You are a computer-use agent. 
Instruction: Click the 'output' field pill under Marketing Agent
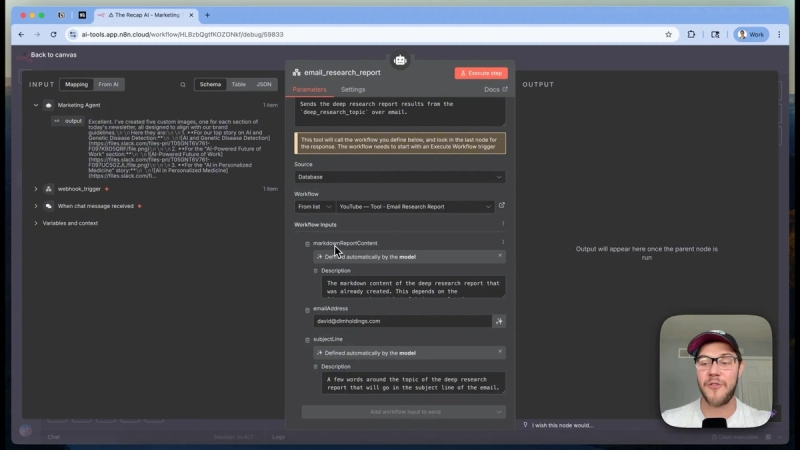pyautogui.click(x=68, y=121)
